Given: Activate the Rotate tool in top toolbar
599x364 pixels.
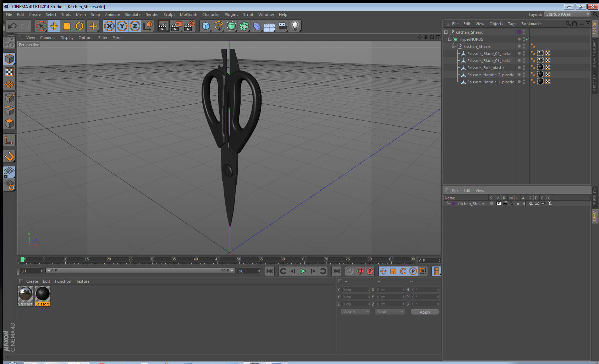Looking at the screenshot, I should coord(79,26).
